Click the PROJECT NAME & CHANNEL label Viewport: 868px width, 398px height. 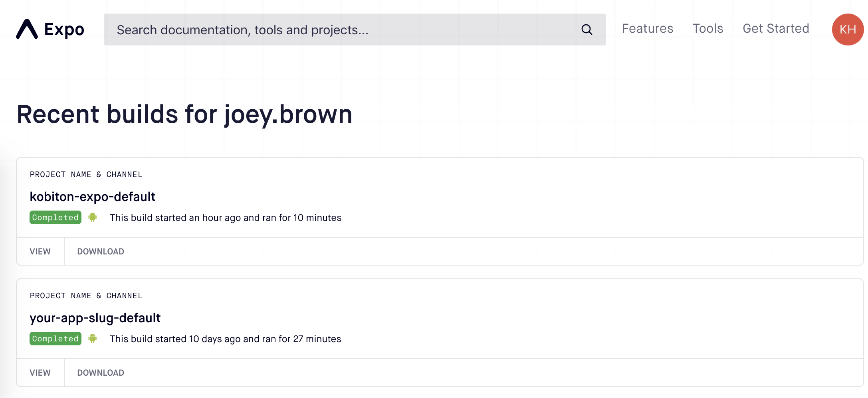86,174
